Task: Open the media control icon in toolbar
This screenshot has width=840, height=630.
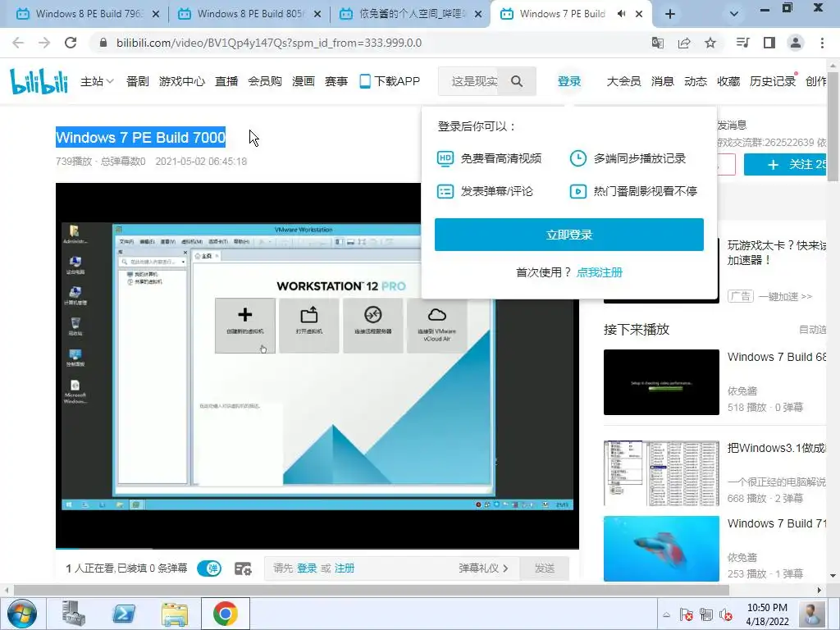Action: pyautogui.click(x=743, y=43)
